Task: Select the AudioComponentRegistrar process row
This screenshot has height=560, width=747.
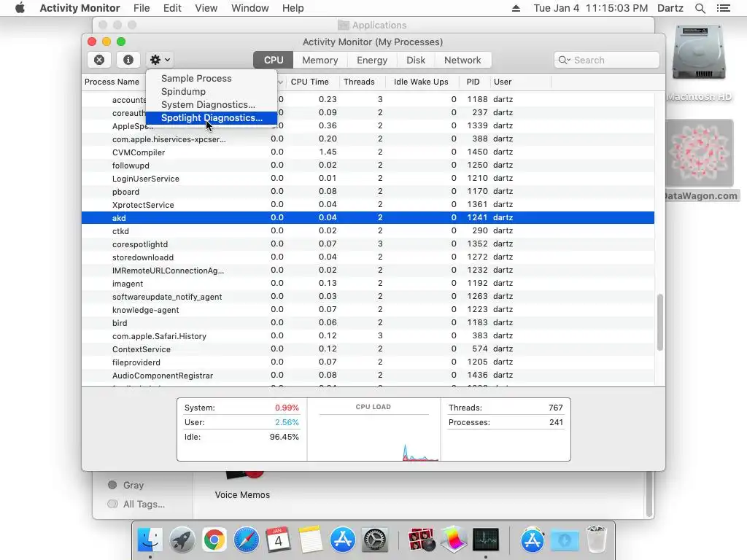Action: (368, 376)
